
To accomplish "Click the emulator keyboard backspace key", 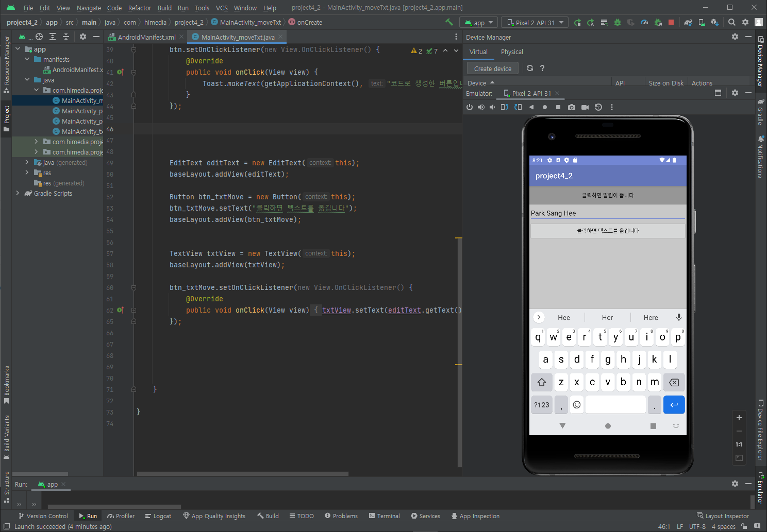I will tap(674, 382).
